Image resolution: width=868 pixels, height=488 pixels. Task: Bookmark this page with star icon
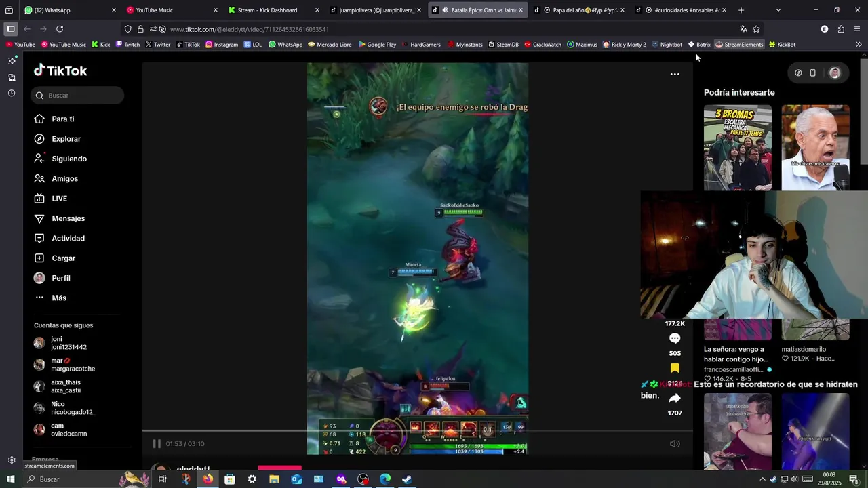point(756,29)
